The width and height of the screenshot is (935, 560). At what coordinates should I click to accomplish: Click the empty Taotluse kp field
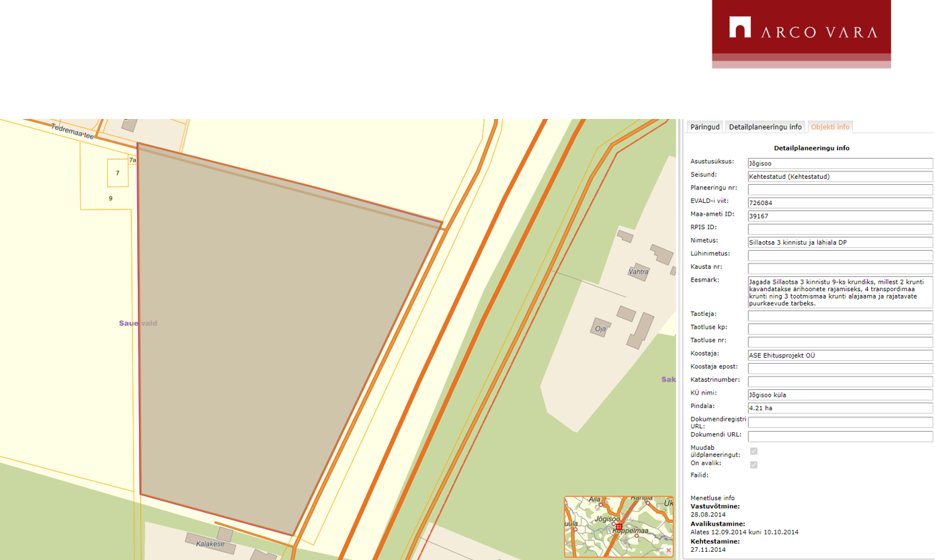[840, 329]
